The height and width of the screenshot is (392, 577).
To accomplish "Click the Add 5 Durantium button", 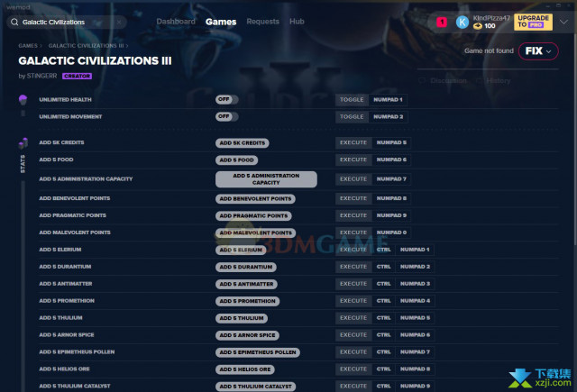I will click(246, 267).
